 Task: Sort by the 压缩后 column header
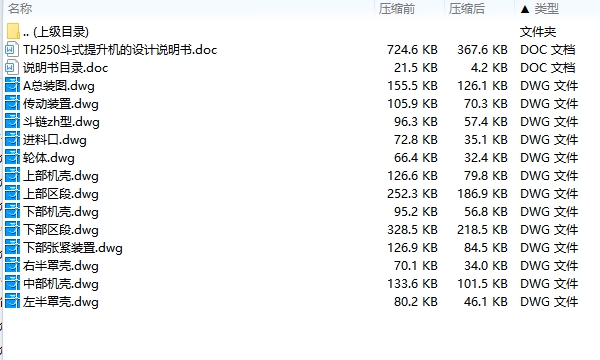[466, 8]
